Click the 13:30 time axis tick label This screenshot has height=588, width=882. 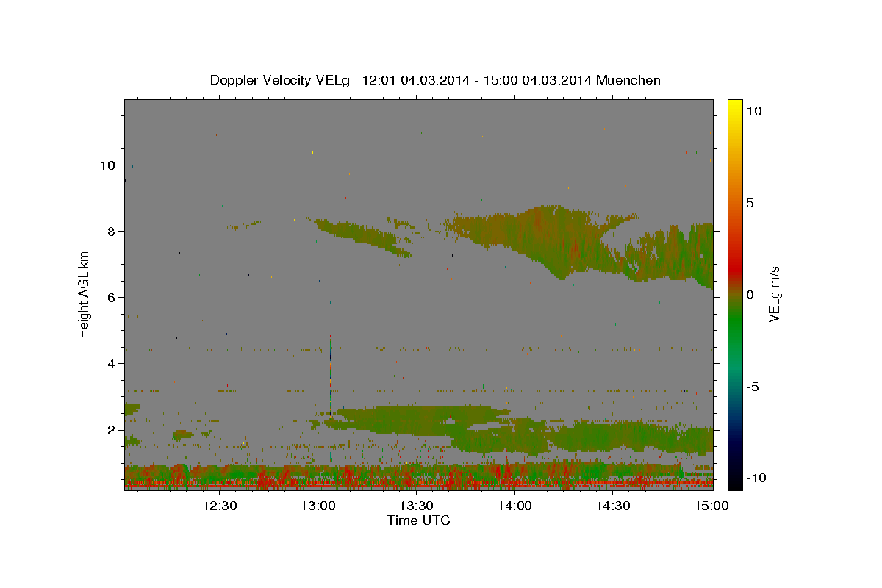coord(417,506)
